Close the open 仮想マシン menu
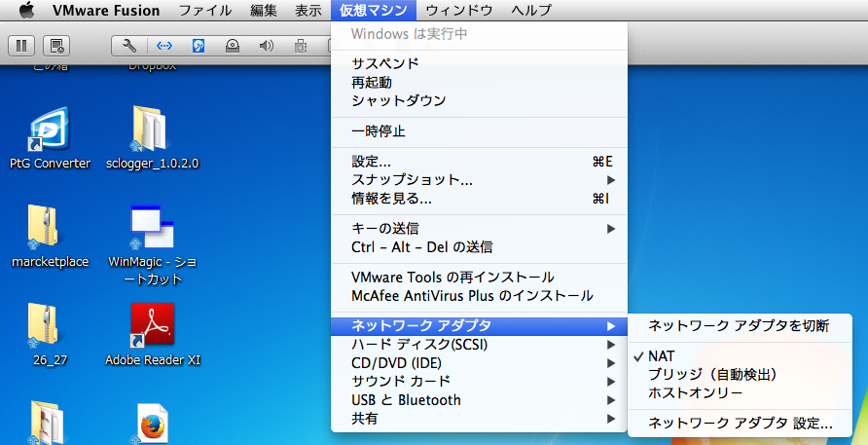The width and height of the screenshot is (868, 445). tap(373, 10)
